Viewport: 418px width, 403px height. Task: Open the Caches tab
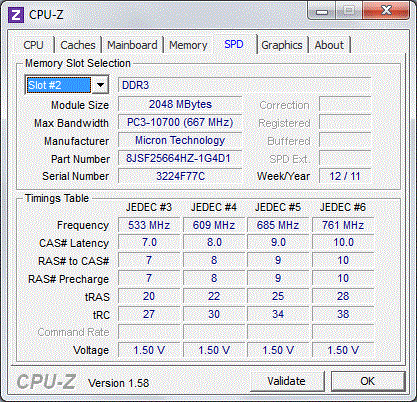point(78,45)
